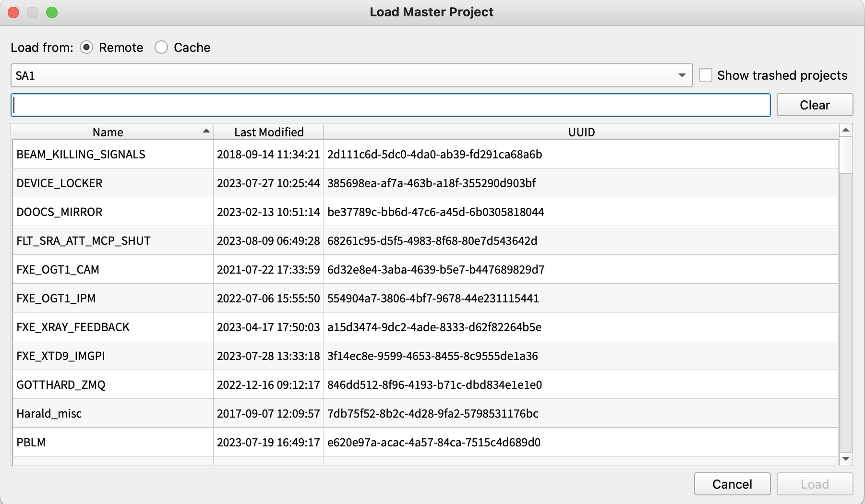This screenshot has height=504, width=865.
Task: Click UUID e620e97a-acac-4a57-84ca-7515c4d689d0
Action: pos(434,442)
